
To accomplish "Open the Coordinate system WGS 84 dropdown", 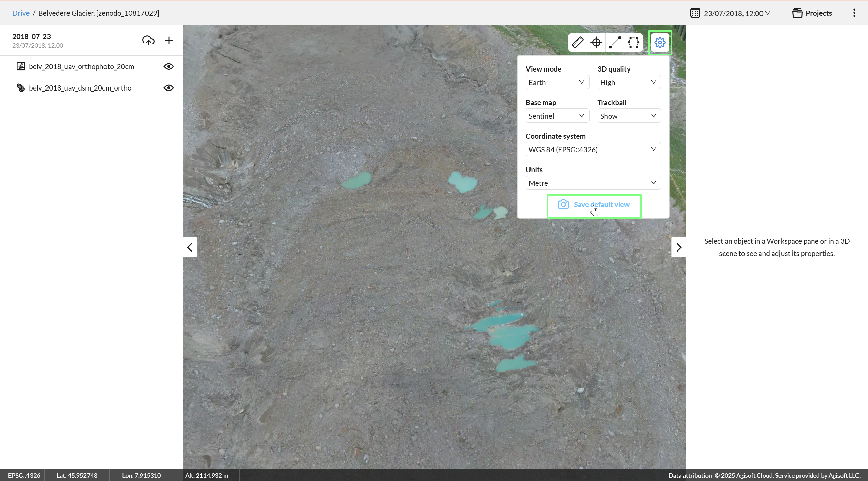I will click(x=593, y=149).
